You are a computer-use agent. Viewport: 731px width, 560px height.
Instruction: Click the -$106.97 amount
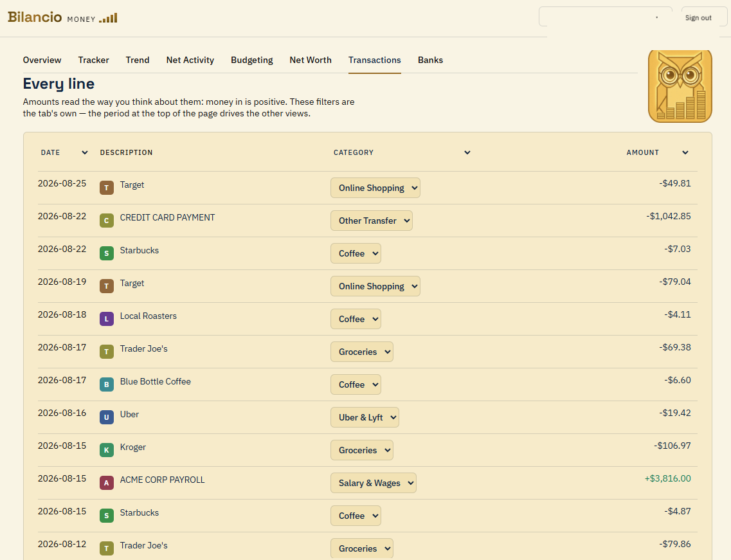[x=672, y=446]
